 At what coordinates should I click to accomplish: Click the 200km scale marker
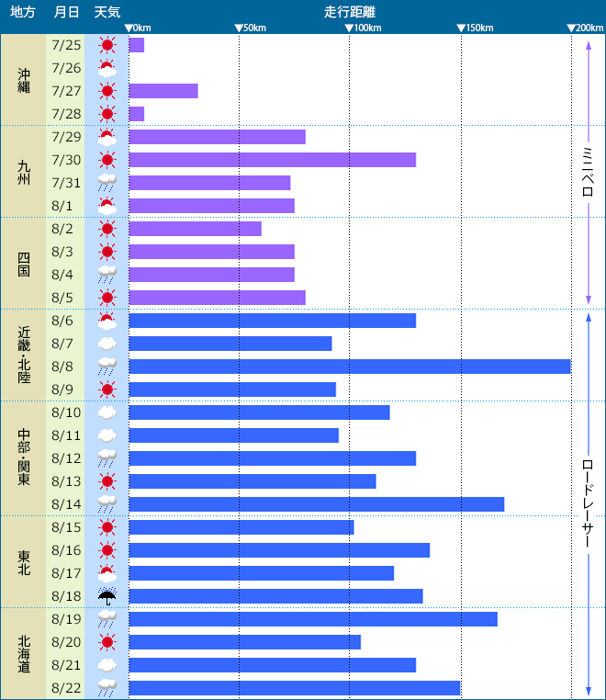click(x=586, y=28)
